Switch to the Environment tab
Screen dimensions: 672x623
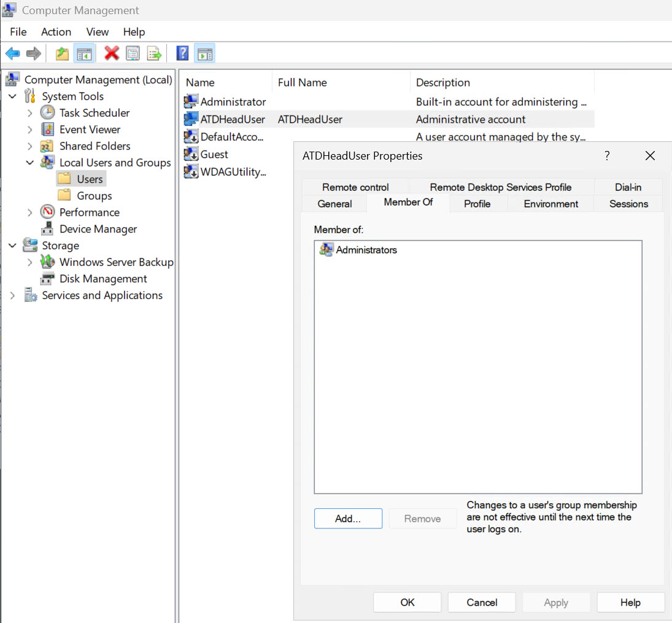click(550, 204)
